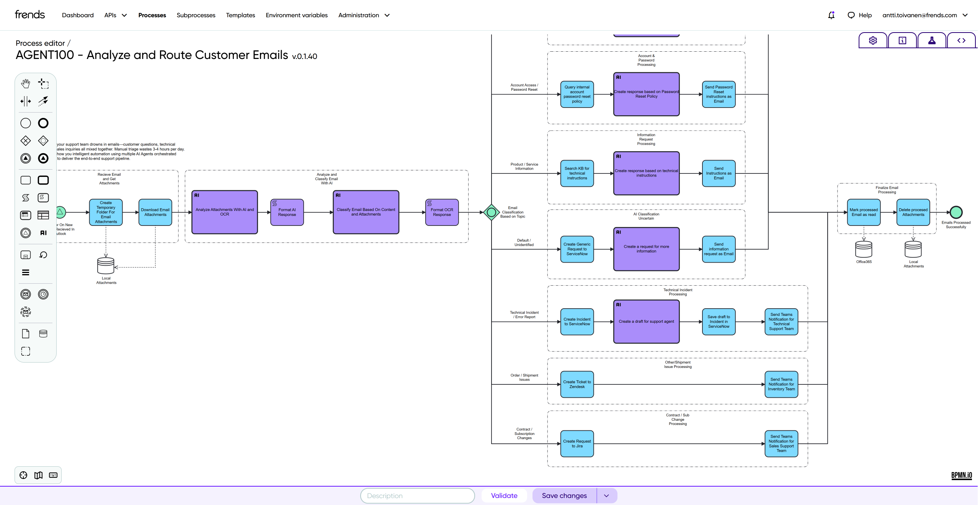Select the hand tool in palette
The height and width of the screenshot is (505, 980).
pos(26,83)
